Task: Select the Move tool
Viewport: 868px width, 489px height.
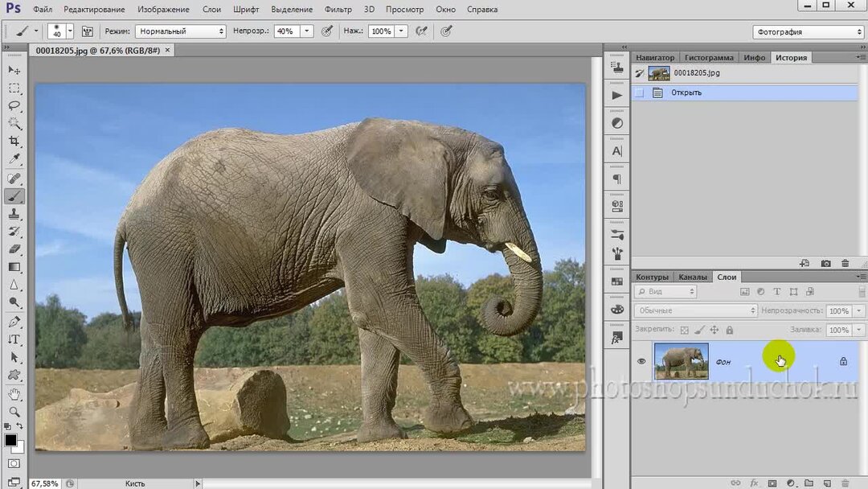Action: [x=14, y=70]
